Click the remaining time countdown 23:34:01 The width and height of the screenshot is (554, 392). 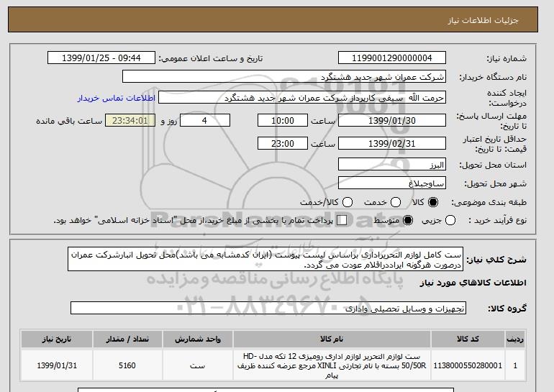coord(130,120)
